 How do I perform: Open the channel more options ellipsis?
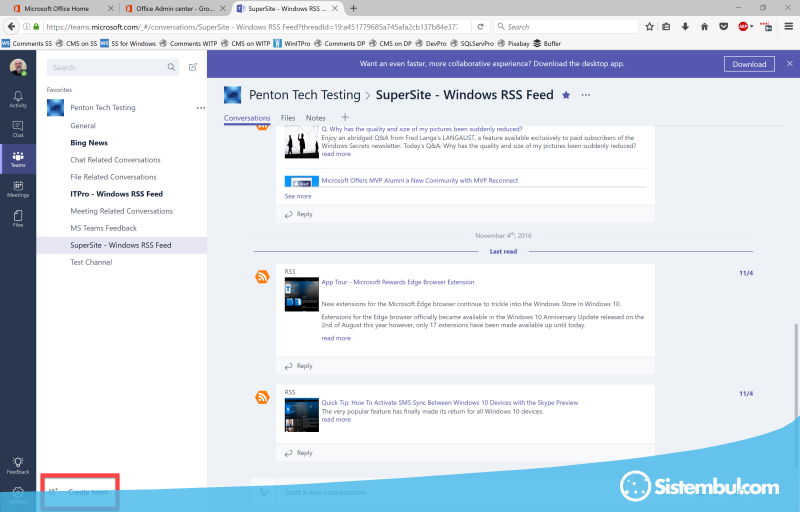pyautogui.click(x=586, y=95)
